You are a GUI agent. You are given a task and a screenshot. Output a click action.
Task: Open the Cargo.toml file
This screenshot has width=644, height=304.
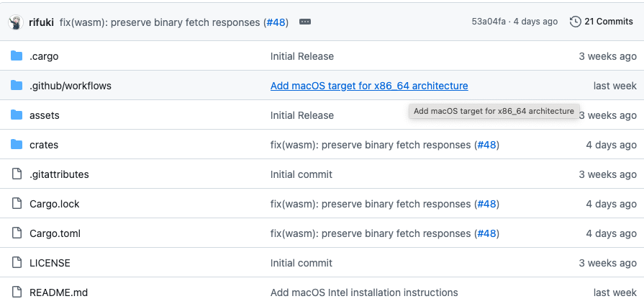tap(55, 233)
